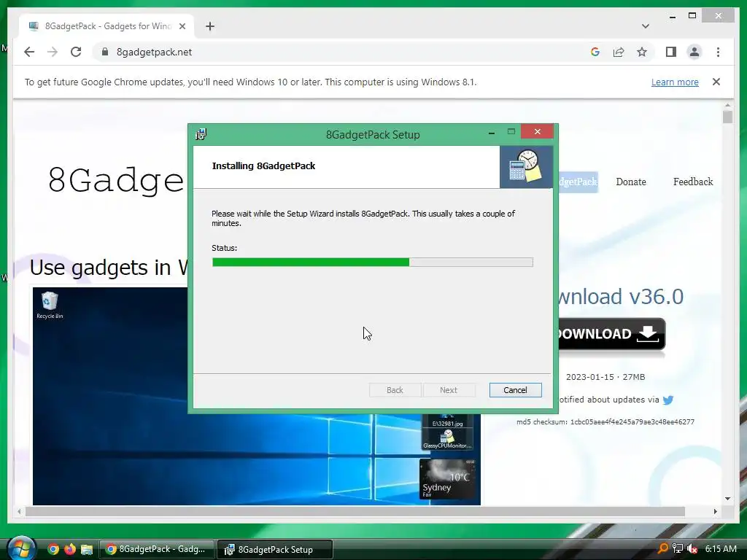Click the md5 checksum text

point(605,422)
